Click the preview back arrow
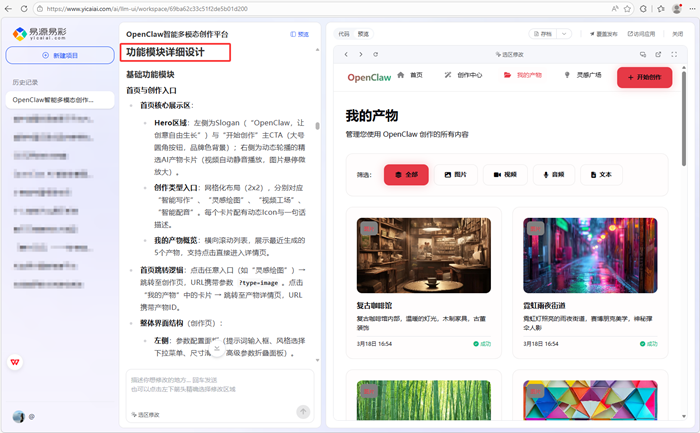 click(346, 54)
